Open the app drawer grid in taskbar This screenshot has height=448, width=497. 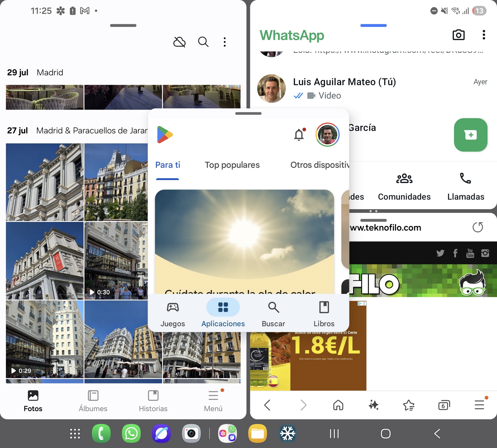(75, 433)
